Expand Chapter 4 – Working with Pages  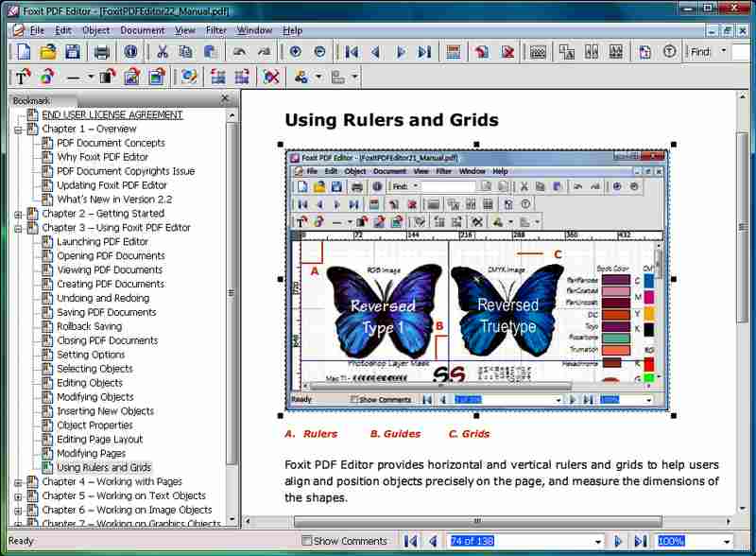pos(18,482)
